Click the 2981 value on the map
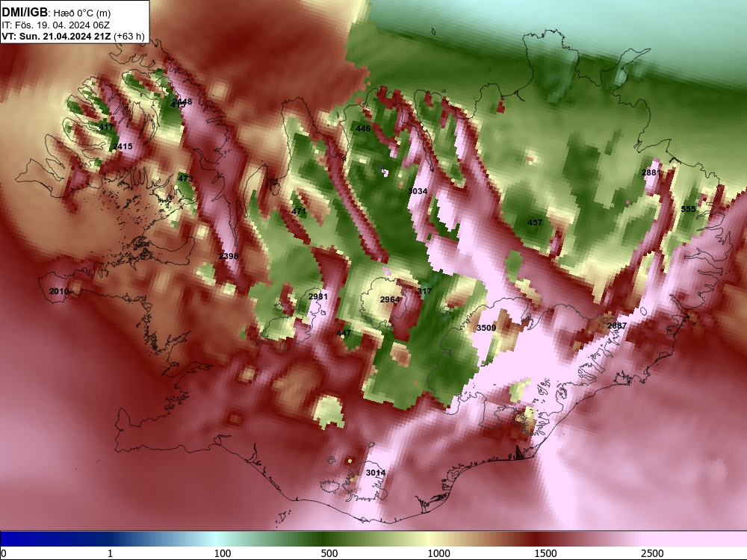This screenshot has height=560, width=747. pyautogui.click(x=317, y=296)
